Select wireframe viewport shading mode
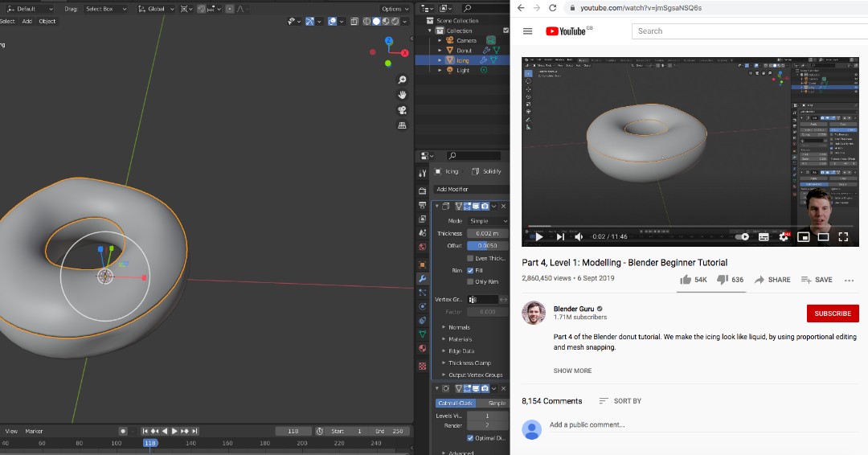The image size is (868, 455). [x=366, y=21]
